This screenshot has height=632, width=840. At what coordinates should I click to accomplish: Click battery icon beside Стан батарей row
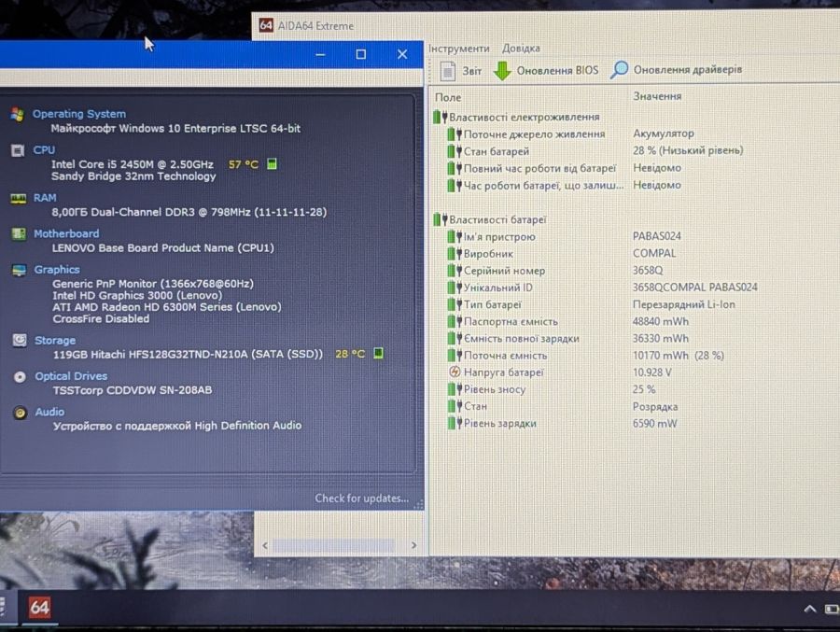455,151
